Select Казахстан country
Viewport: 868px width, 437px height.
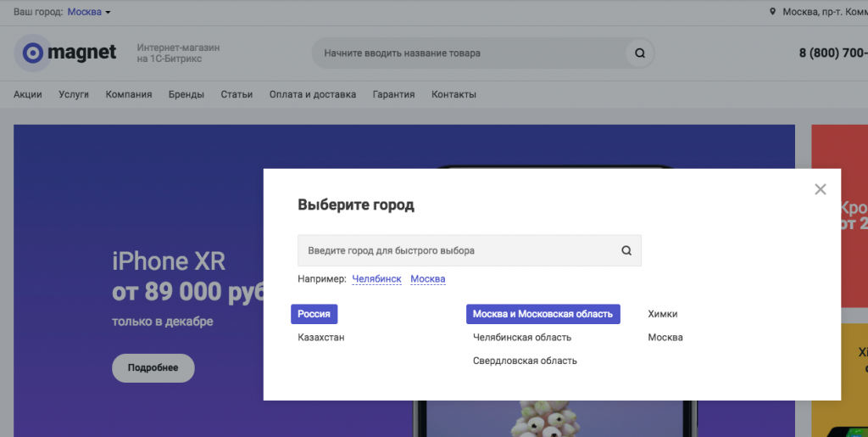[x=321, y=338]
